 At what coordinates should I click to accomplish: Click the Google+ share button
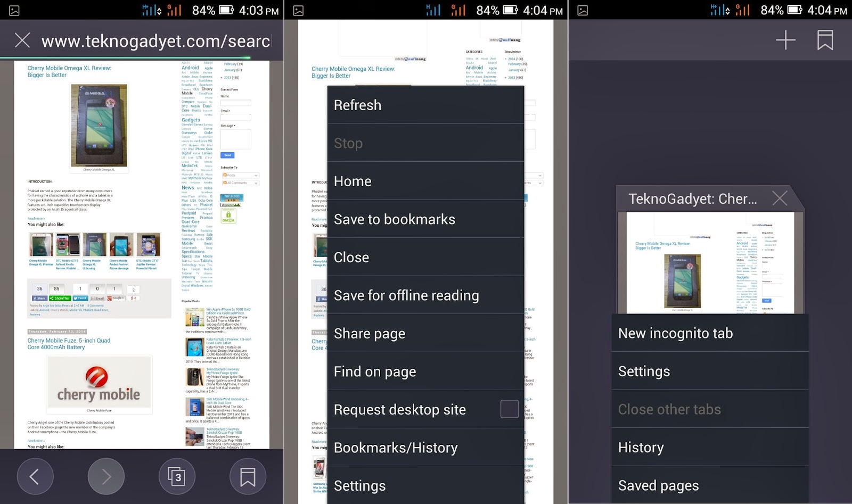[x=116, y=299]
